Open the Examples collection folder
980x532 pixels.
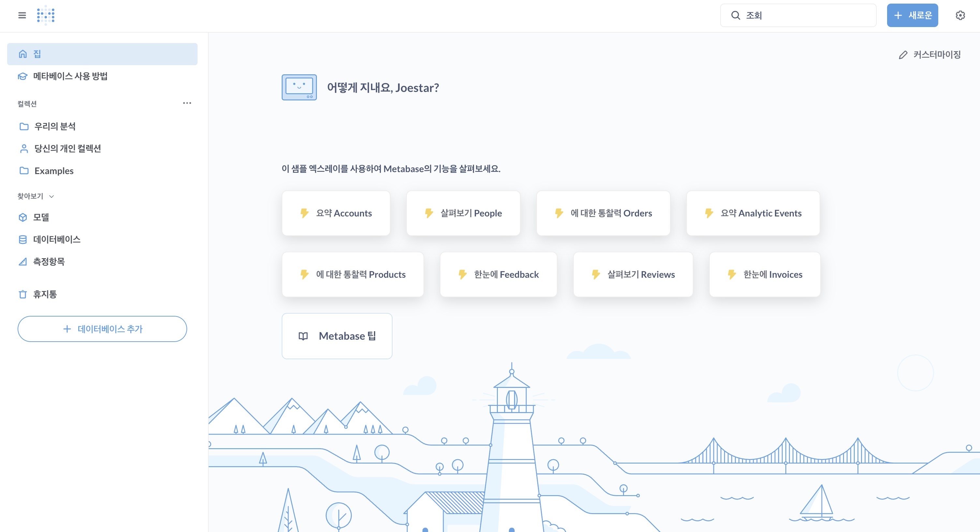[x=54, y=171]
